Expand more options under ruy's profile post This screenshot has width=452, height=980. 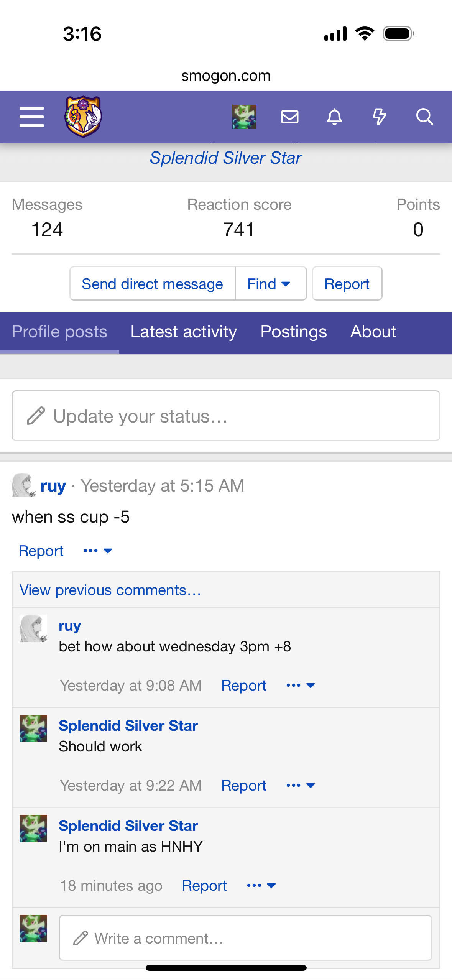pos(98,551)
